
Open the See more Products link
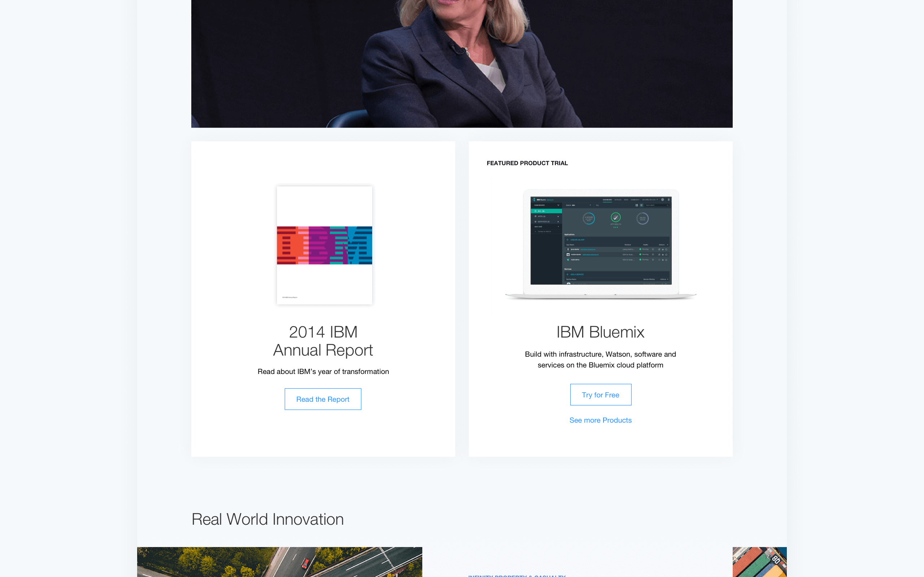601,420
